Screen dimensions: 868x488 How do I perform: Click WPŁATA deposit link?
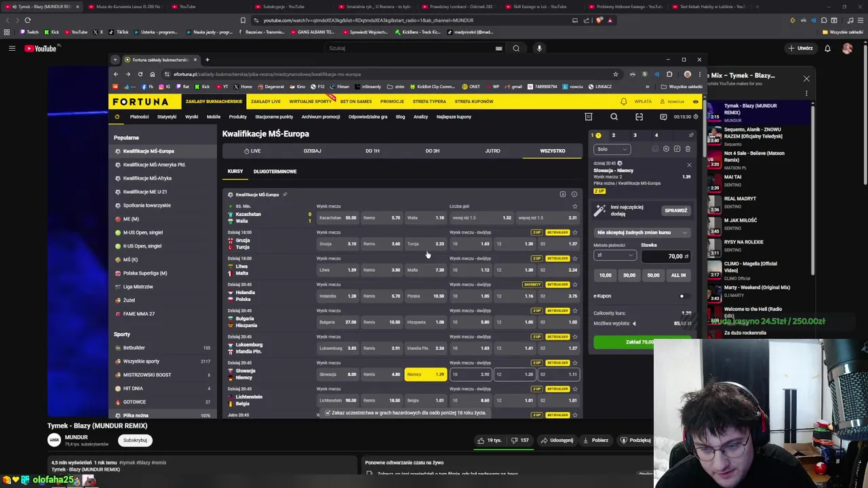643,102
